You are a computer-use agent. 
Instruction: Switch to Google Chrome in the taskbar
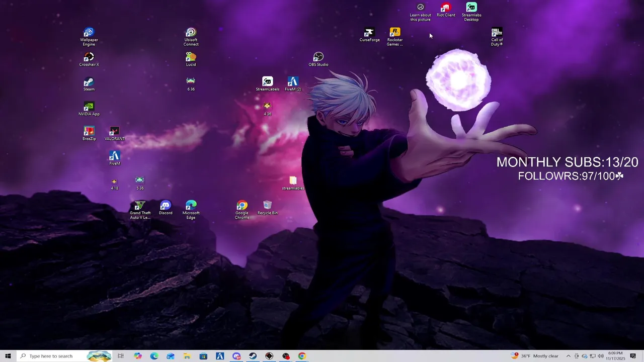click(x=302, y=356)
